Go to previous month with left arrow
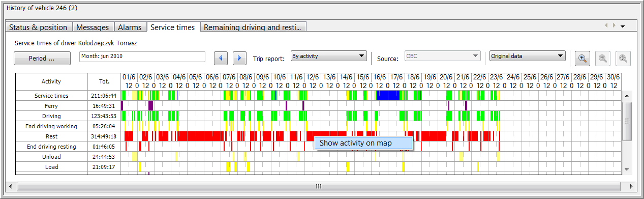This screenshot has width=644, height=199. coord(221,58)
